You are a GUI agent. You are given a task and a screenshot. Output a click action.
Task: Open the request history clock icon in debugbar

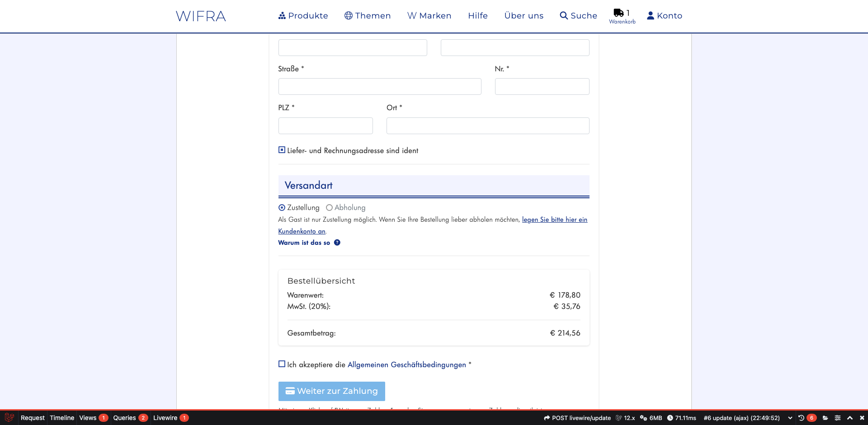[x=801, y=418]
